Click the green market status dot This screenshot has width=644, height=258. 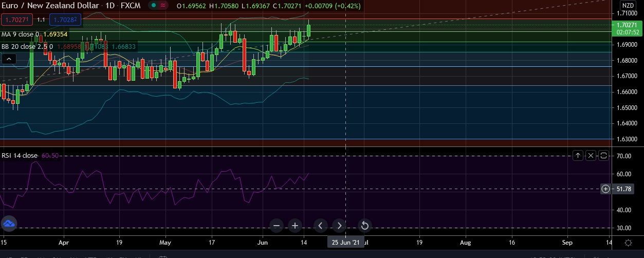pos(155,6)
